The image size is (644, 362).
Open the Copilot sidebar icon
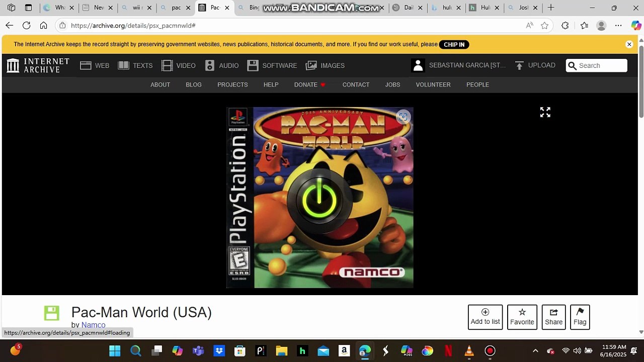636,25
